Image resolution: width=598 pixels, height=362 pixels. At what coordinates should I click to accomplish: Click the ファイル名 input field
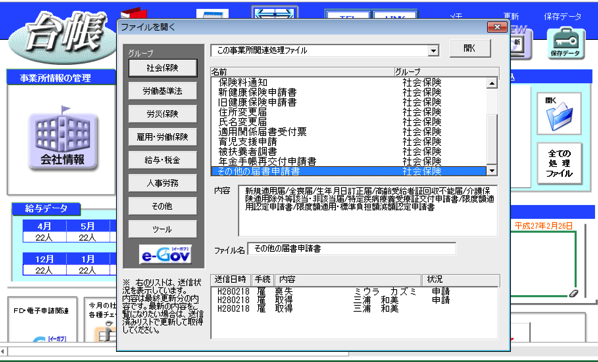pos(351,249)
